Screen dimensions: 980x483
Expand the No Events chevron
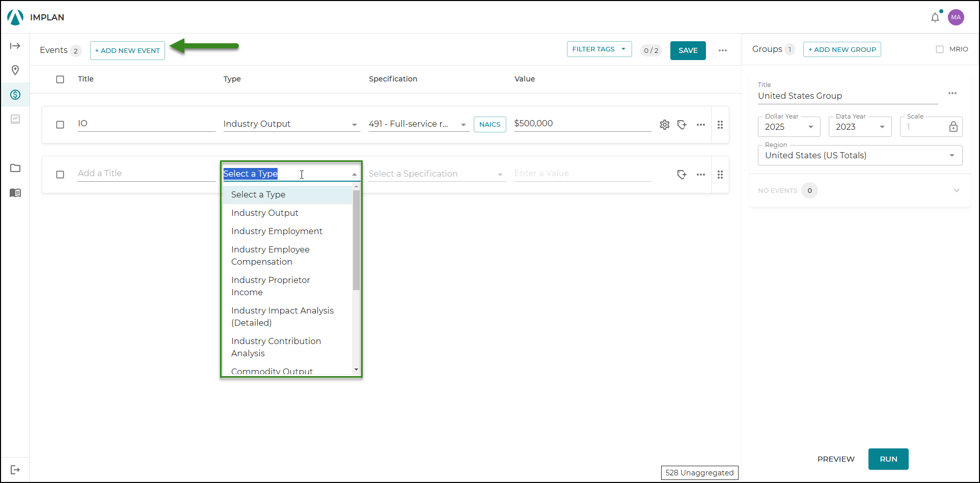point(957,190)
